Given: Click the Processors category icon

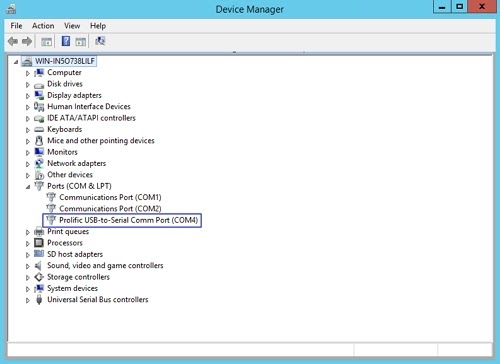Looking at the screenshot, I should (39, 243).
